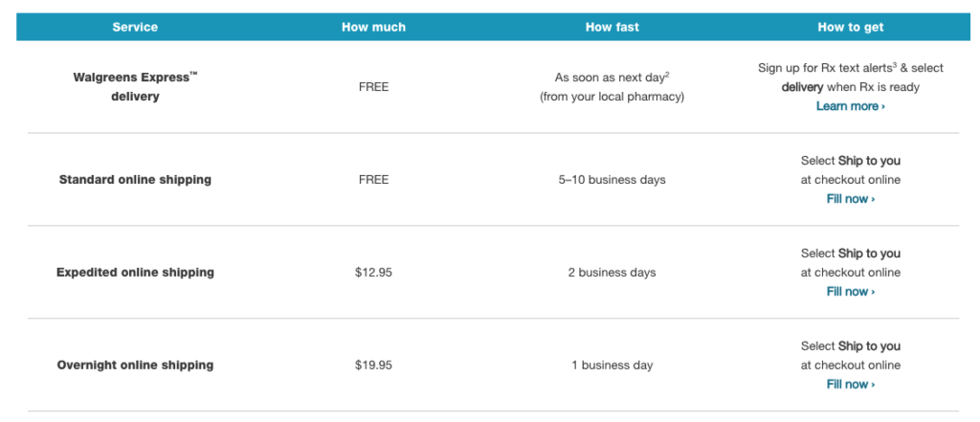Click Fill now in Expedited online shipping row
The image size is (980, 422).
coord(850,291)
